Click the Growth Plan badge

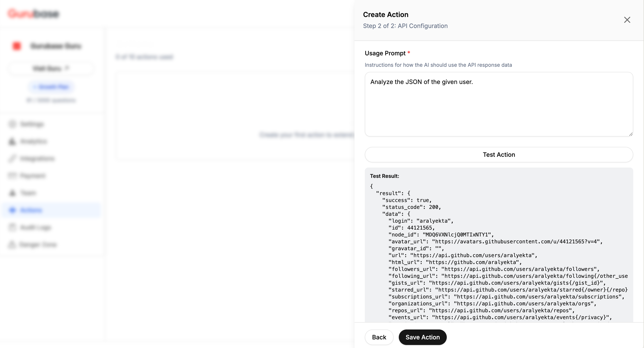pos(51,87)
